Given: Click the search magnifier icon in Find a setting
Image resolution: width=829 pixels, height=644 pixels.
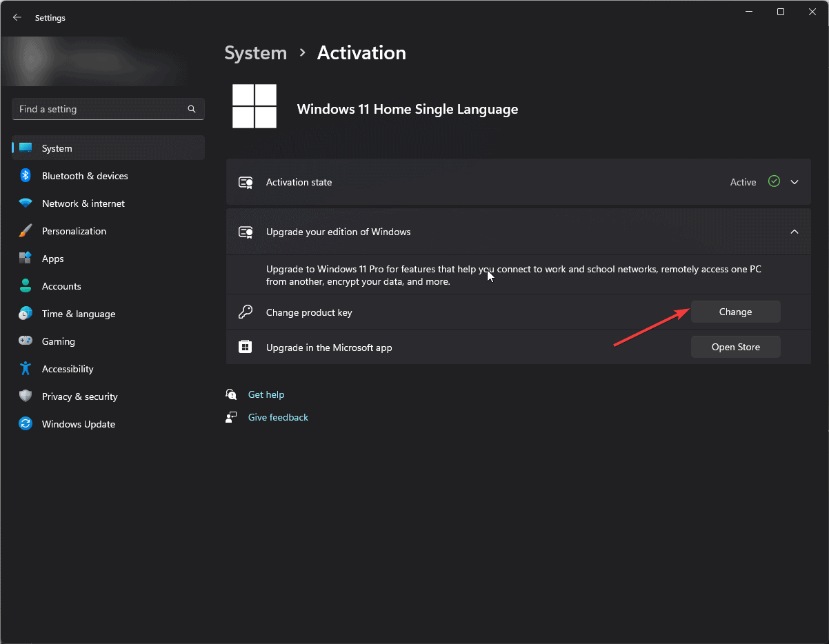Looking at the screenshot, I should pos(192,109).
